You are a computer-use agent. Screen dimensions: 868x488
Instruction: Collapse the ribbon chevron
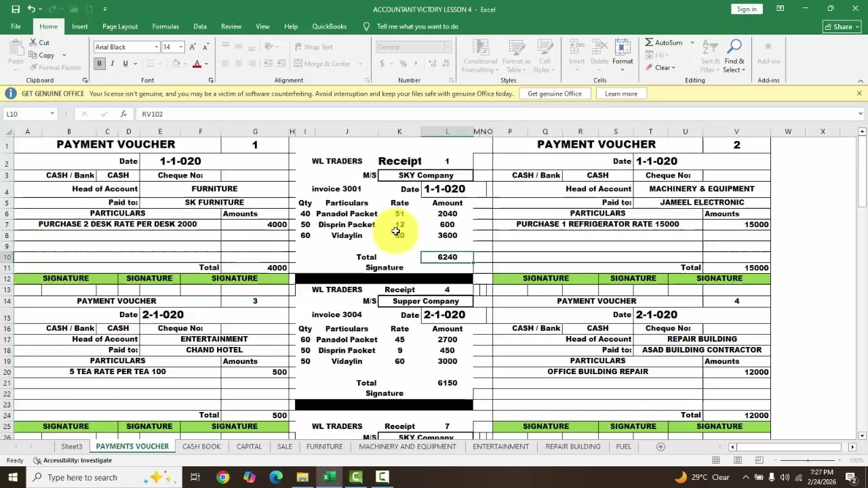coord(860,80)
